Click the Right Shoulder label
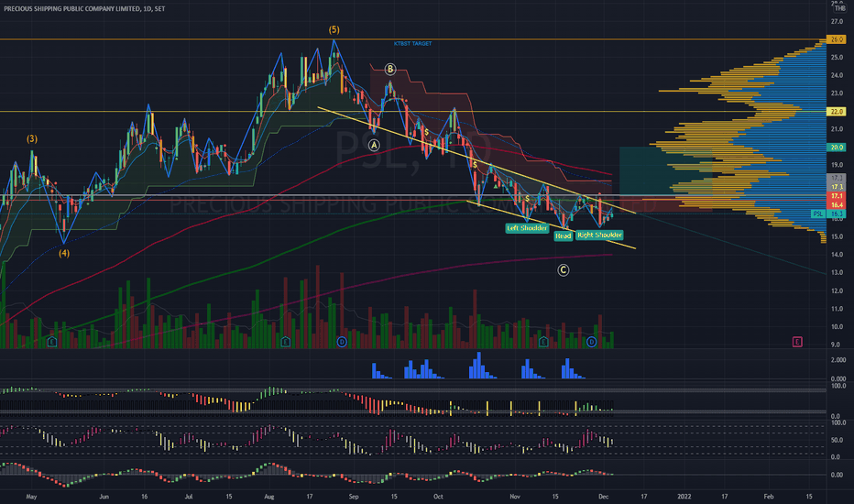854x504 pixels. [x=599, y=235]
